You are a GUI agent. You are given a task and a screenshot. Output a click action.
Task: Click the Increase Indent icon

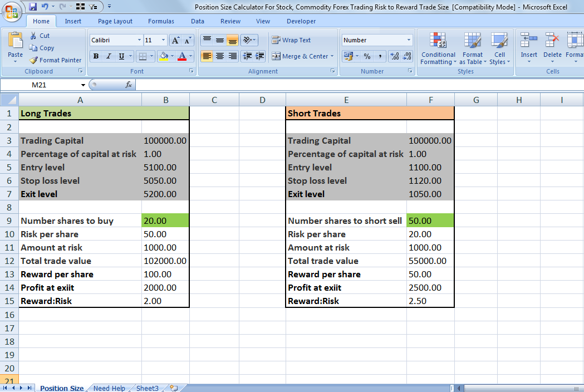259,56
